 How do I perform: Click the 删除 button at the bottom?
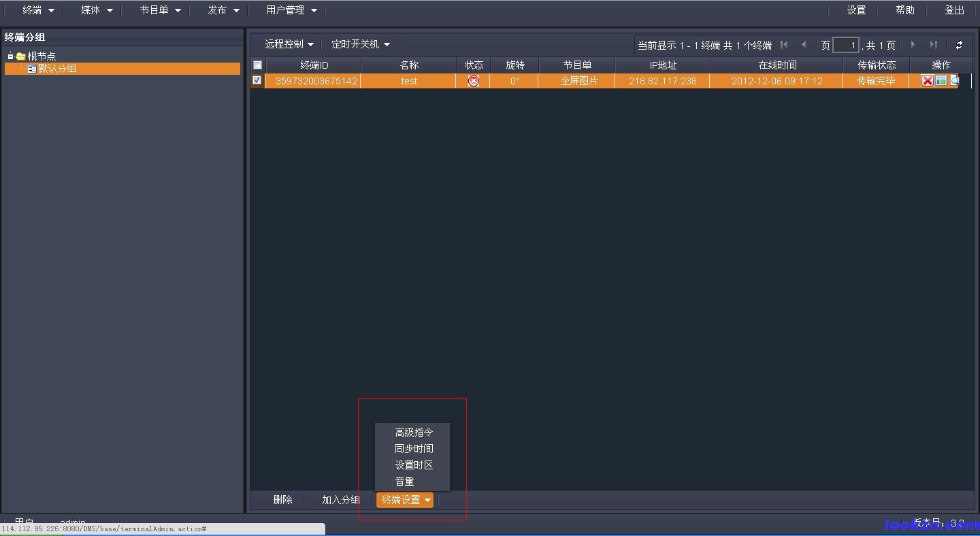coord(282,500)
